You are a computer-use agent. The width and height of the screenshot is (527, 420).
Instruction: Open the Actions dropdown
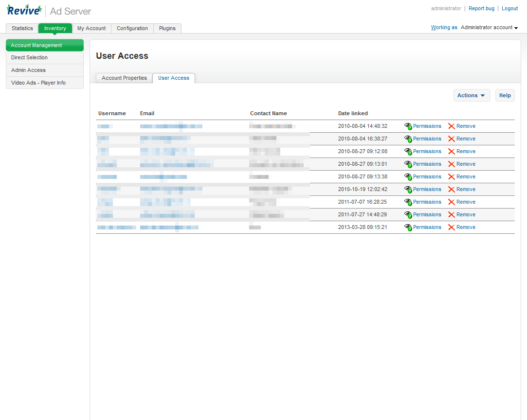coord(471,95)
